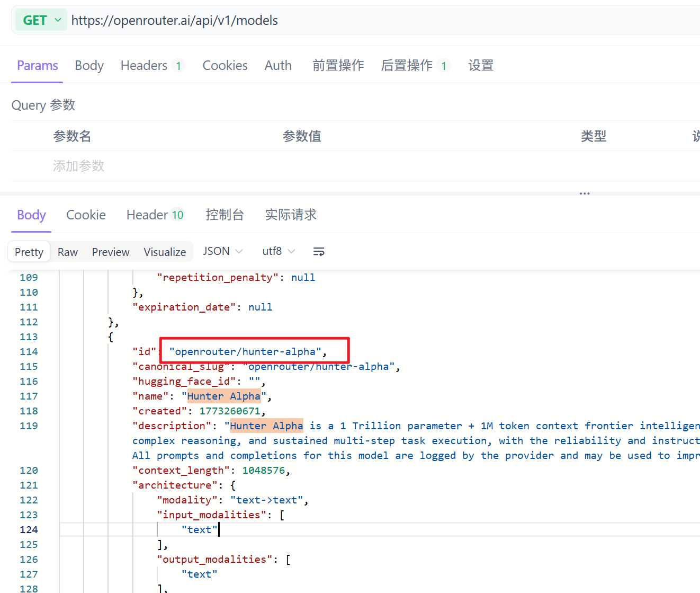Open the request Body tab

coord(89,66)
